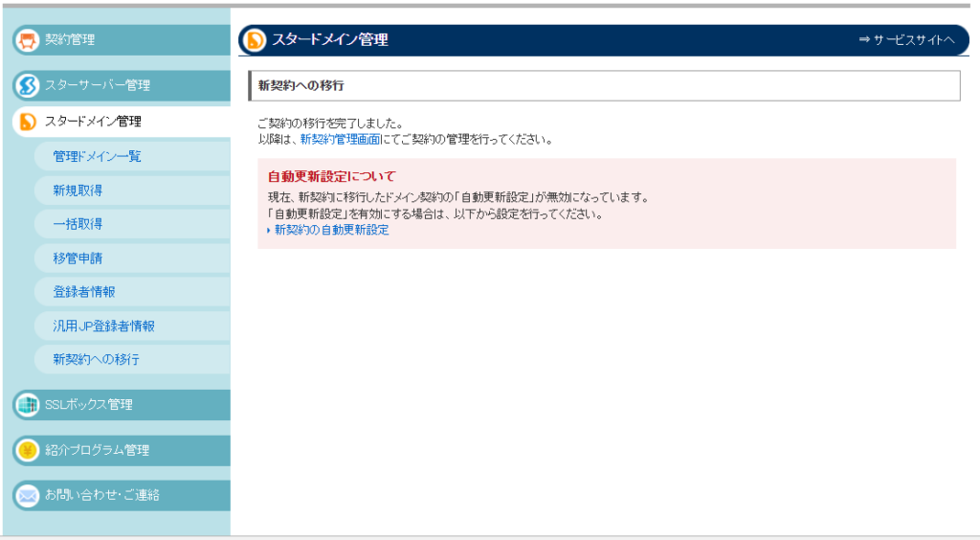Go to 一括取得 submenu item
The image size is (980, 540).
click(x=78, y=224)
